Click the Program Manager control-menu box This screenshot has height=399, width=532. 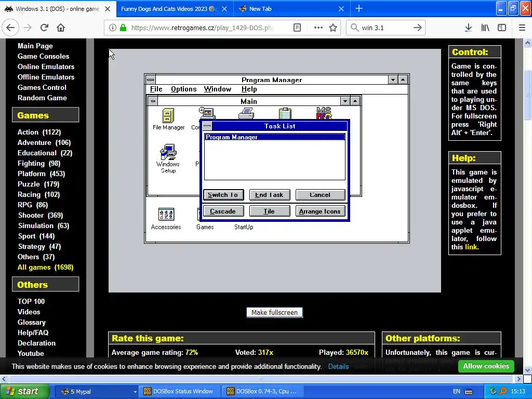[151, 79]
